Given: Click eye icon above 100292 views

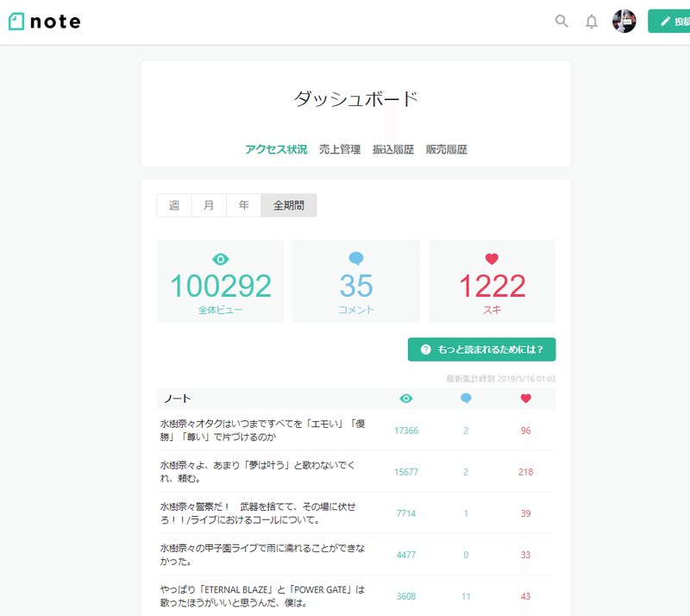Looking at the screenshot, I should point(221,259).
